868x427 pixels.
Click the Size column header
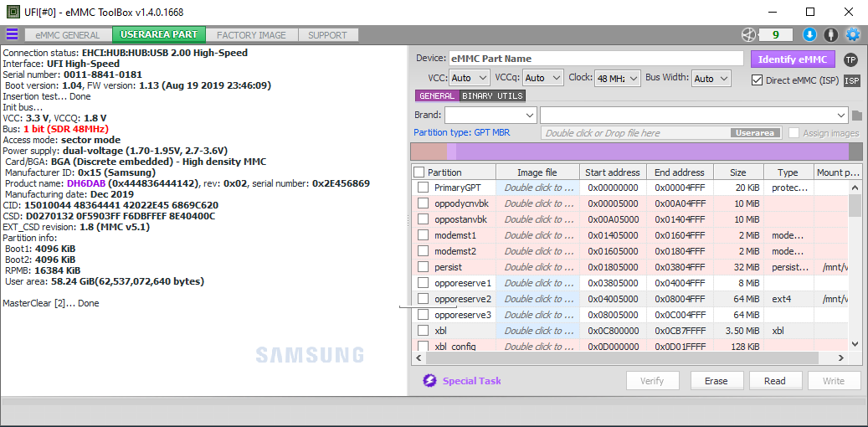click(x=738, y=172)
